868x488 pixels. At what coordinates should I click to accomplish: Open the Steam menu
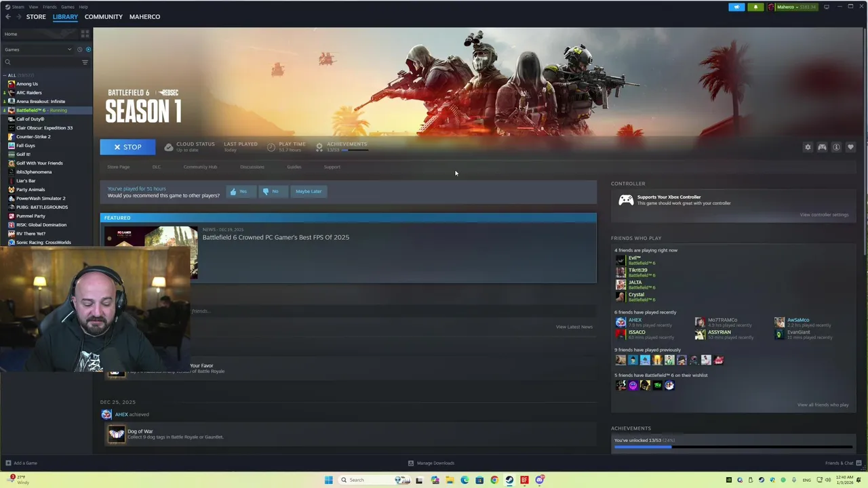(19, 7)
